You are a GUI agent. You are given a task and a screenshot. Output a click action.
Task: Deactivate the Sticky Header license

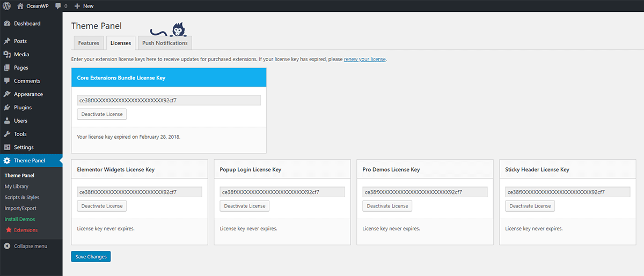530,206
